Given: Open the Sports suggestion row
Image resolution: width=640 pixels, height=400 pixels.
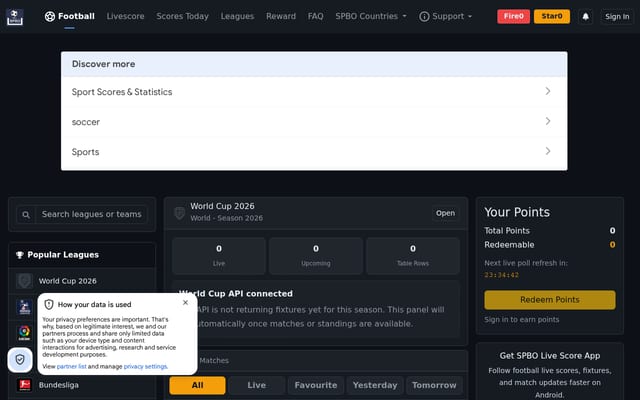Looking at the screenshot, I should pyautogui.click(x=314, y=152).
